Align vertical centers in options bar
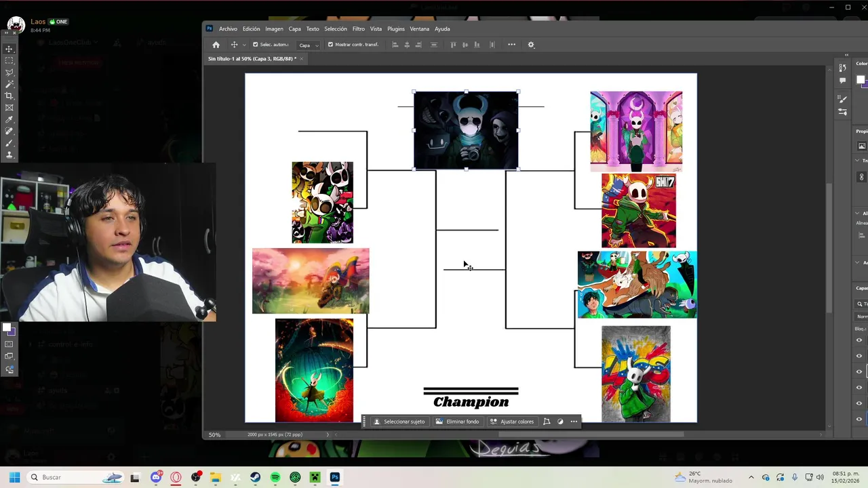 coord(465,45)
